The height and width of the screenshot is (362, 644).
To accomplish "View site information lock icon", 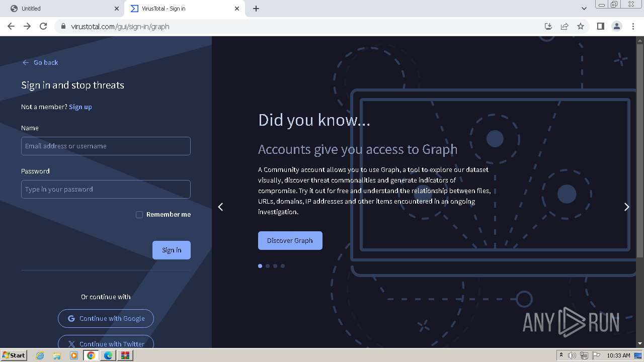I will 63,26.
